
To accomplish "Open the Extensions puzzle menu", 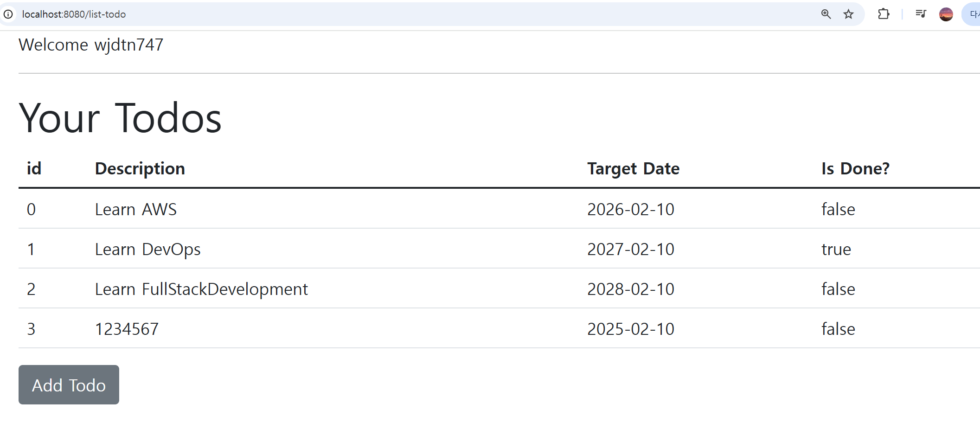I will 884,14.
